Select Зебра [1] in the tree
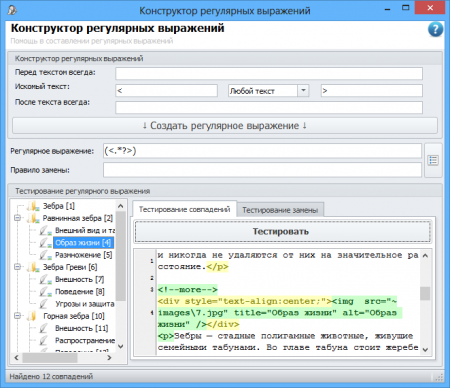Image resolution: width=450 pixels, height=388 pixels. click(59, 206)
